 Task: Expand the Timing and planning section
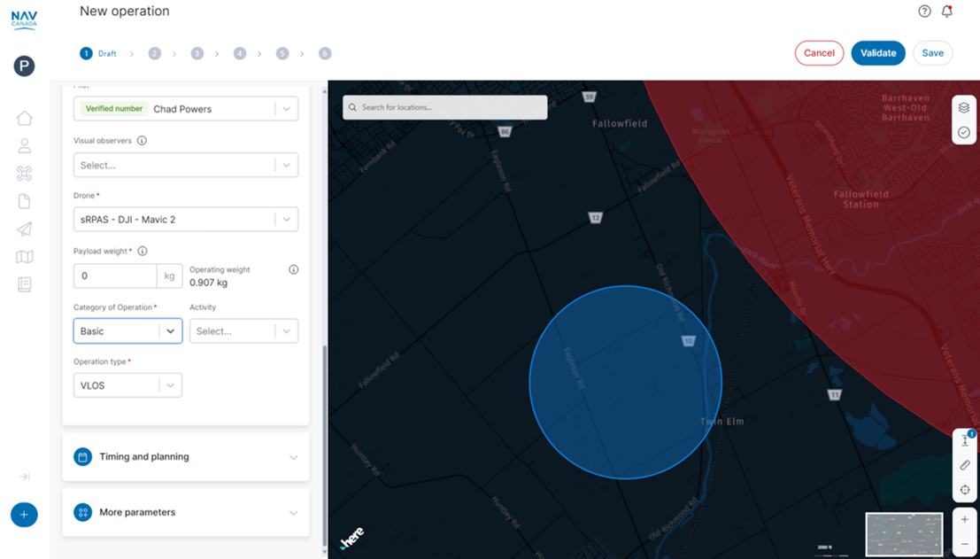click(185, 457)
